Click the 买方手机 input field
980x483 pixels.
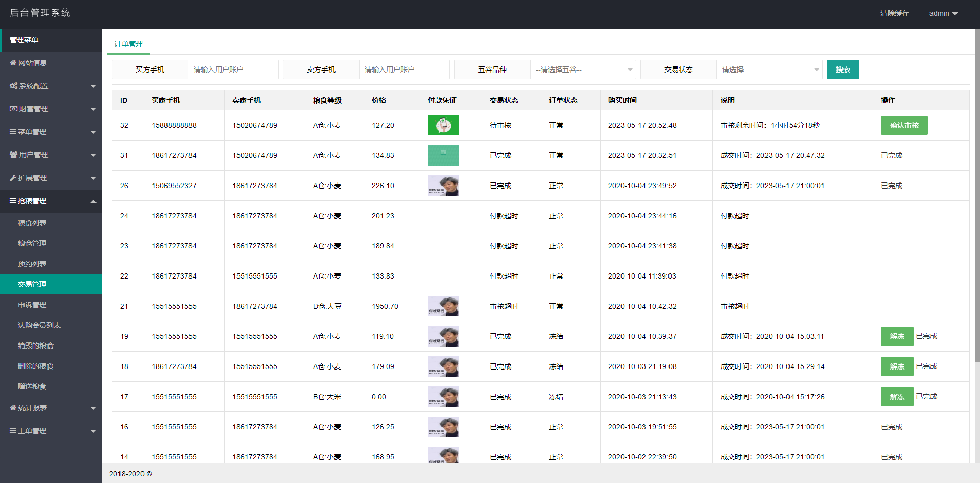(x=233, y=70)
